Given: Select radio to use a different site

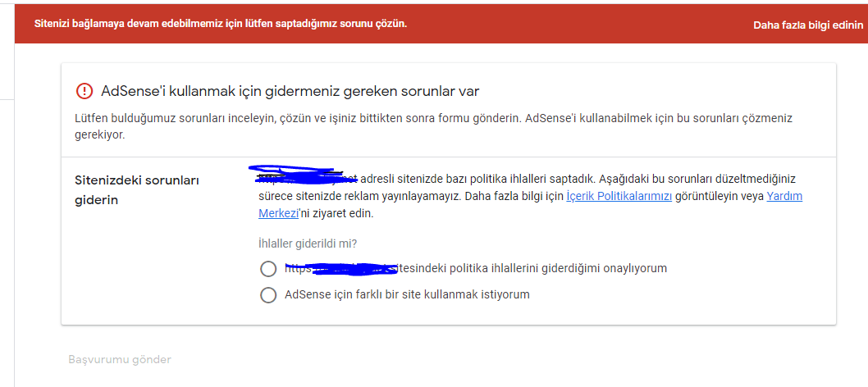Looking at the screenshot, I should tap(268, 295).
